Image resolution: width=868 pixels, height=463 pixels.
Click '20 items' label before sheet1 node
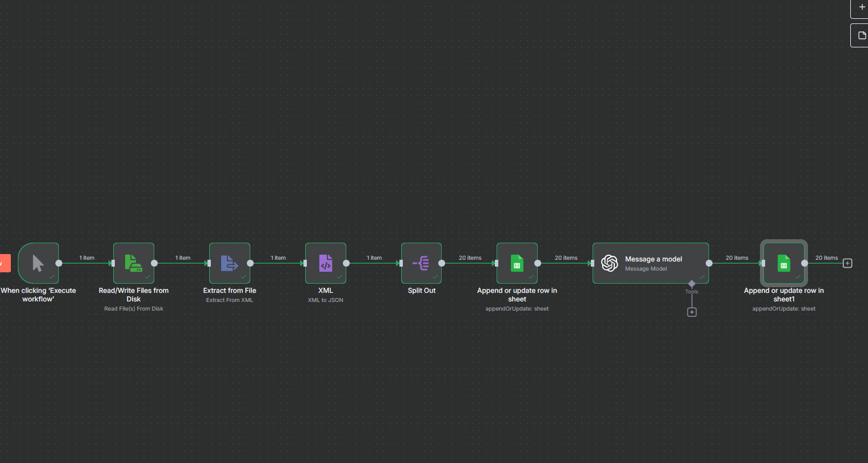(737, 258)
